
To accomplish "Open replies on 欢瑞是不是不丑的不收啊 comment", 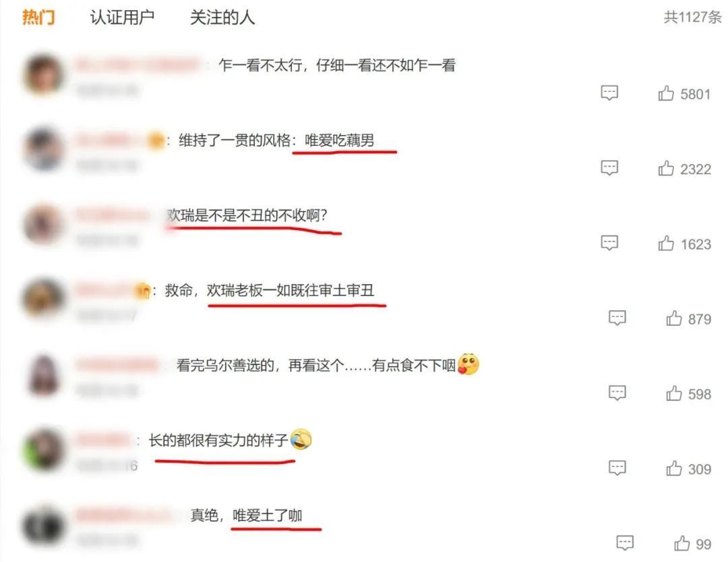I will tap(609, 243).
